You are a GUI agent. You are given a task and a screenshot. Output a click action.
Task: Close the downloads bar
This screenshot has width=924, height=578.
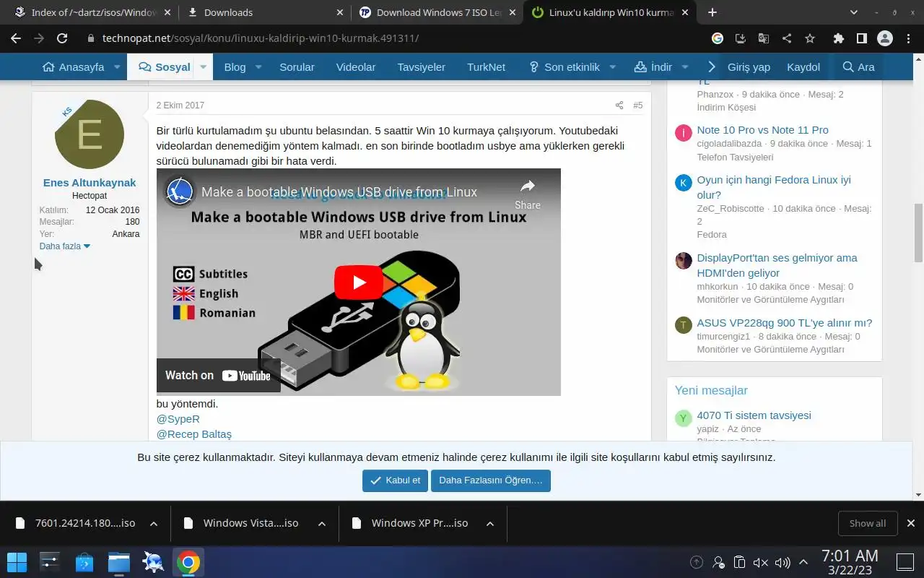pyautogui.click(x=911, y=524)
